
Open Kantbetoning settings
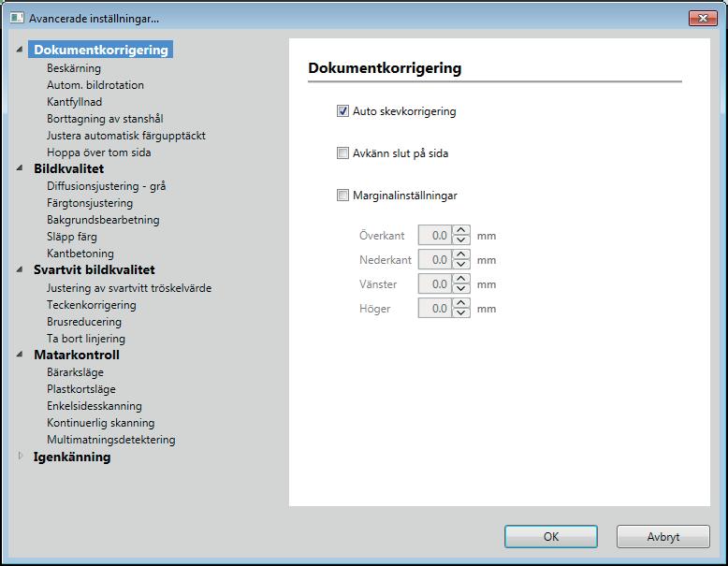(x=80, y=254)
